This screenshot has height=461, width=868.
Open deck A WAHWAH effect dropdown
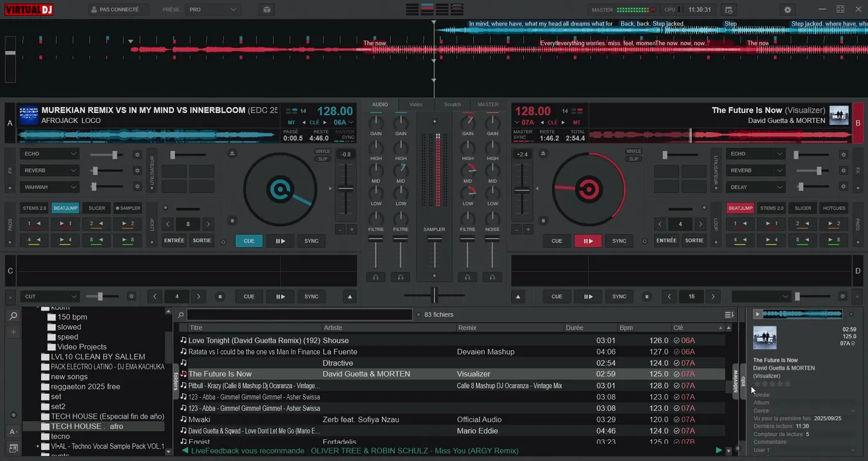(x=49, y=187)
